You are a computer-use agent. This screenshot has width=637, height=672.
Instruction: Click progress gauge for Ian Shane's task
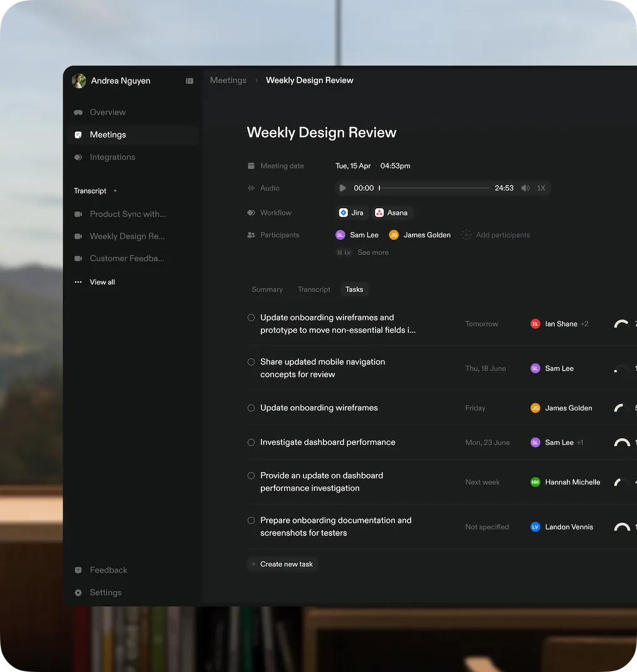click(x=621, y=324)
